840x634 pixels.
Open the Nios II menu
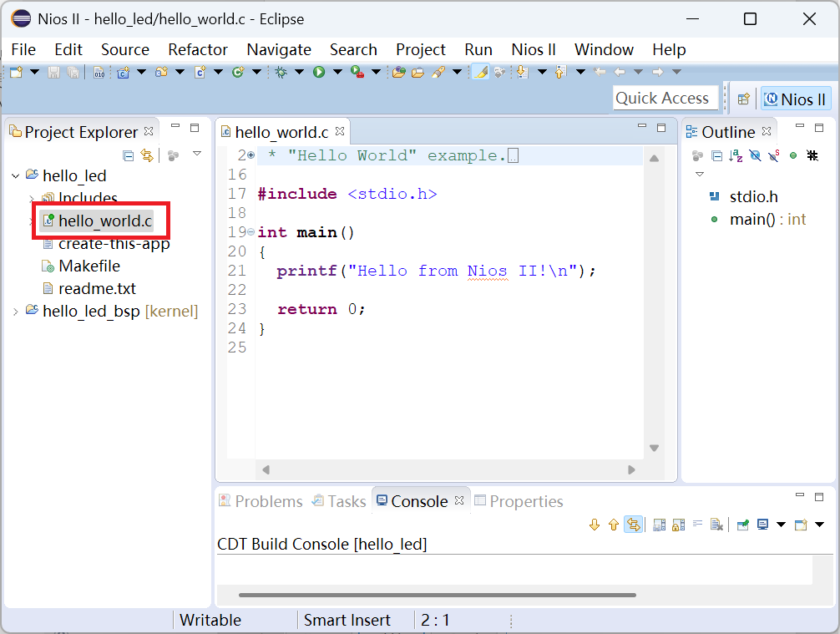tap(534, 50)
